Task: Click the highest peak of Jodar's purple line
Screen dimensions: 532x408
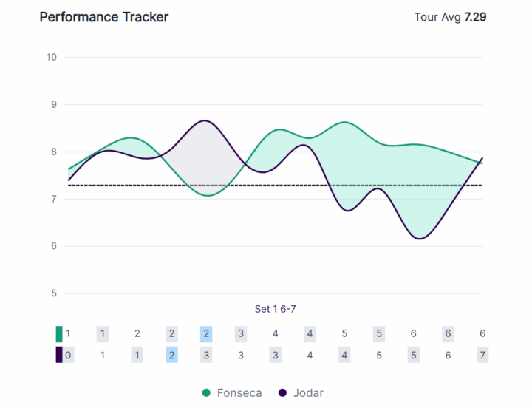Action: [x=205, y=120]
